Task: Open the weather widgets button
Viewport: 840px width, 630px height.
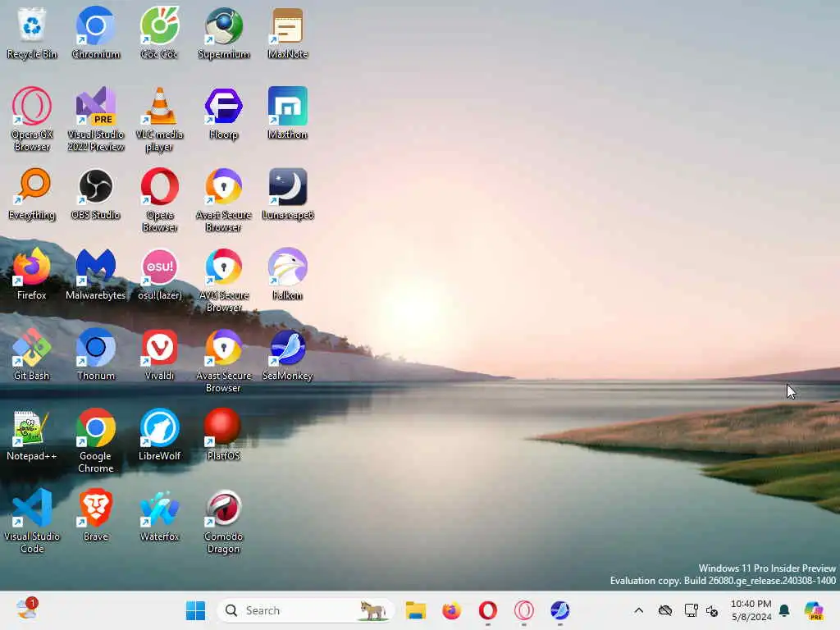Action: pos(27,609)
